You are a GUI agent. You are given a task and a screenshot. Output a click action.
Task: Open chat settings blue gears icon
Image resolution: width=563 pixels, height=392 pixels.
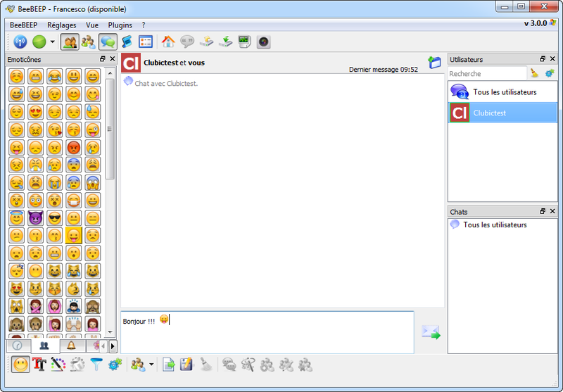point(115,365)
